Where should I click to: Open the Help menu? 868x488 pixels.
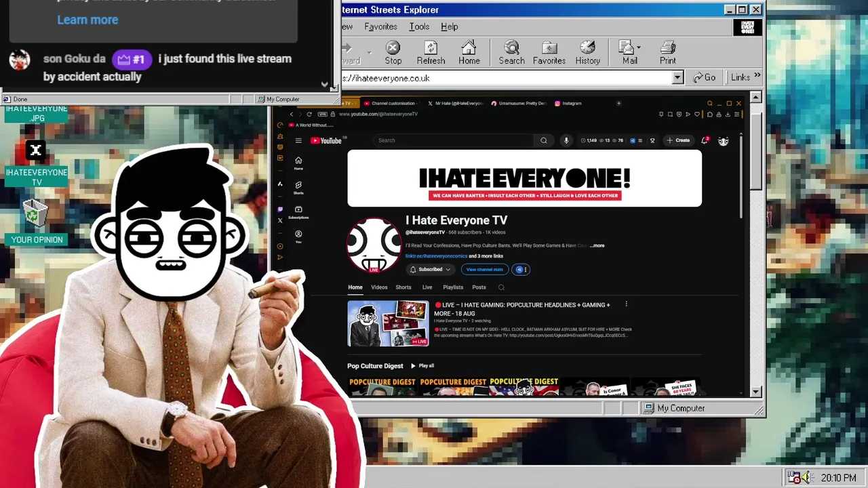[x=449, y=26]
